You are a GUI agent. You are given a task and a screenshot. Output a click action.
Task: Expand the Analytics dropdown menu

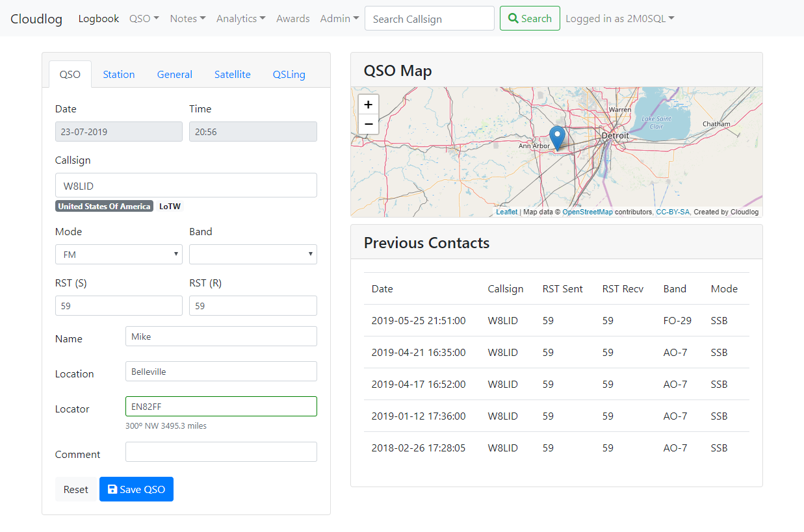click(x=241, y=19)
